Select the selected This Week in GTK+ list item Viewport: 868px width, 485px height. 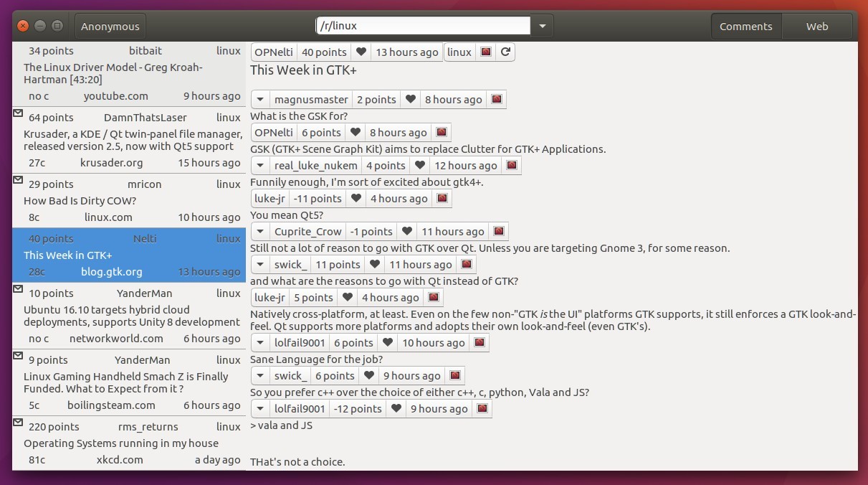pos(129,255)
